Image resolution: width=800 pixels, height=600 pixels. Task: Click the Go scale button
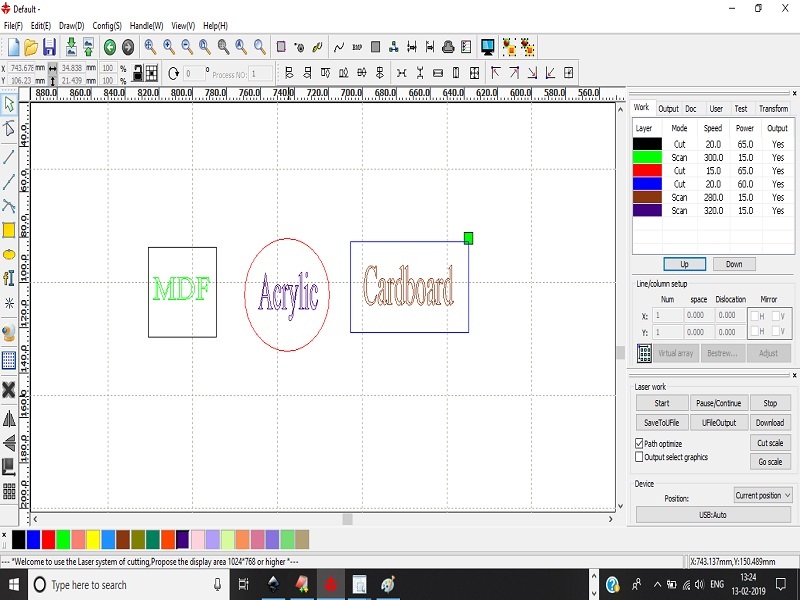pos(770,462)
